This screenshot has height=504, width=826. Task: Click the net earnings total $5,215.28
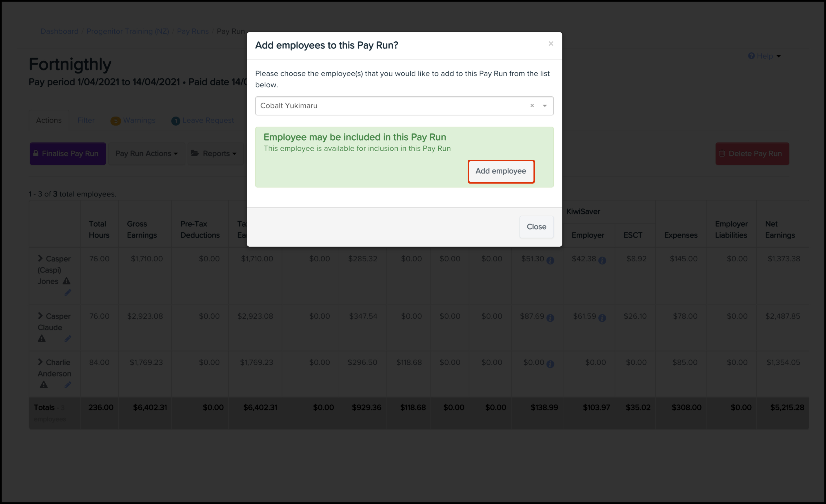[x=787, y=407]
